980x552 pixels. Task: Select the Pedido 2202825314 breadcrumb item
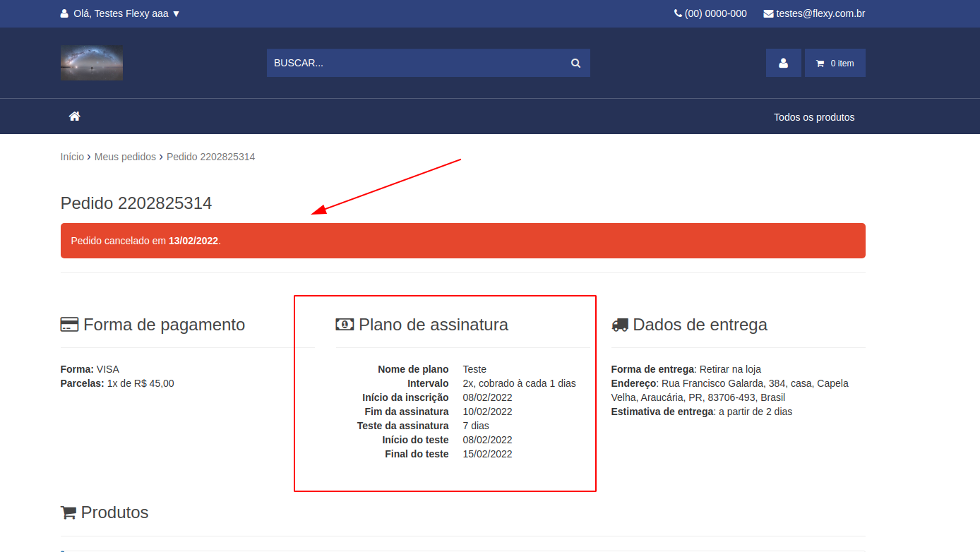pyautogui.click(x=210, y=157)
